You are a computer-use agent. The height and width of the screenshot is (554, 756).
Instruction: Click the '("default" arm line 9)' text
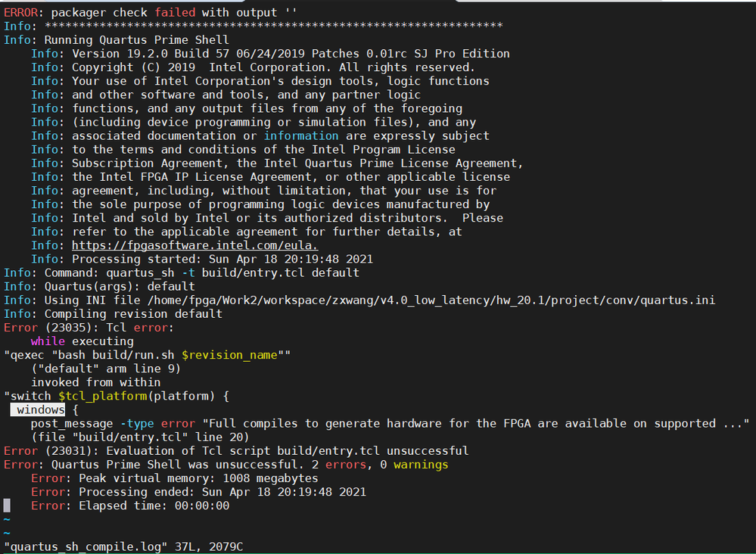[106, 369]
